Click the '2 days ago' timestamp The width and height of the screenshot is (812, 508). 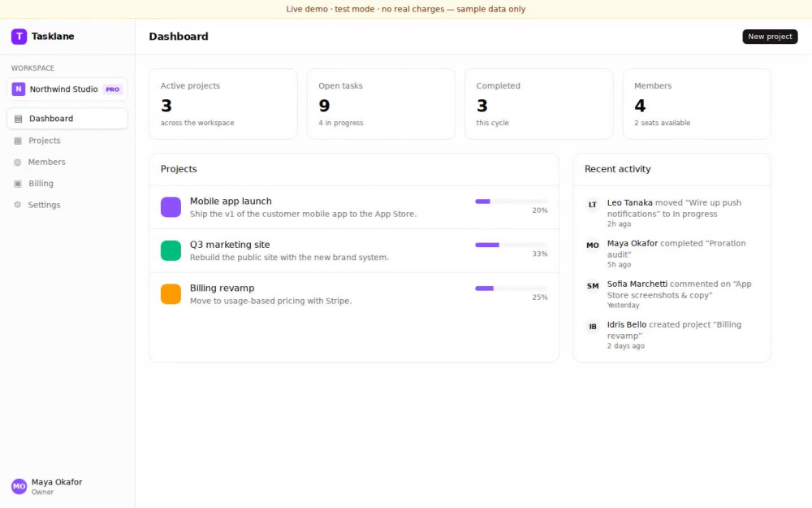pyautogui.click(x=625, y=345)
